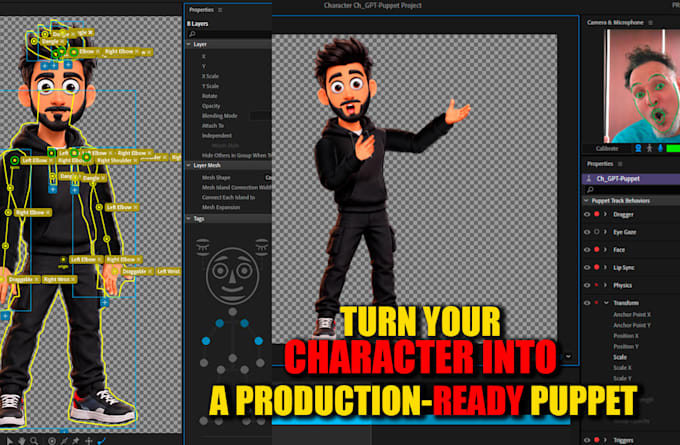Click the Attach To property
680x445 pixels.
pyautogui.click(x=213, y=126)
